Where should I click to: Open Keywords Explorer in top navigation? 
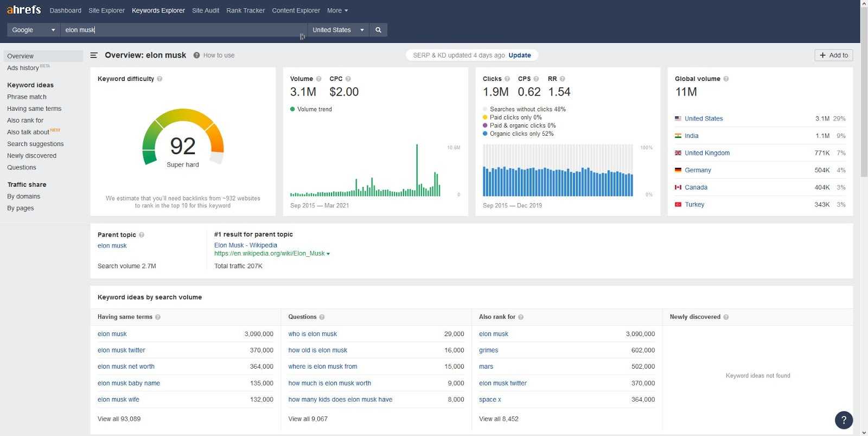[158, 10]
